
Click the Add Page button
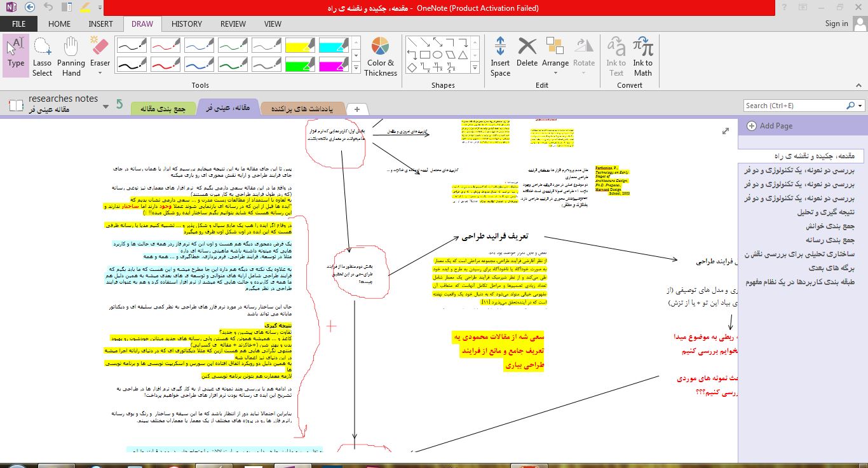click(x=770, y=126)
